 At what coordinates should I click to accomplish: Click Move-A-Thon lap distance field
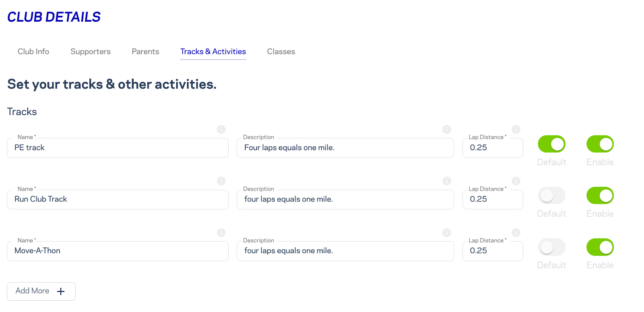click(493, 251)
